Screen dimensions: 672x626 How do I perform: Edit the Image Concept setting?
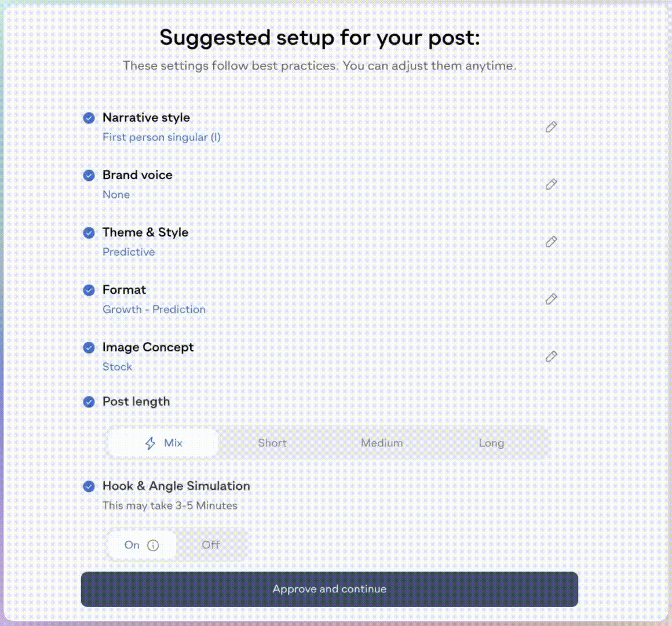tap(551, 356)
